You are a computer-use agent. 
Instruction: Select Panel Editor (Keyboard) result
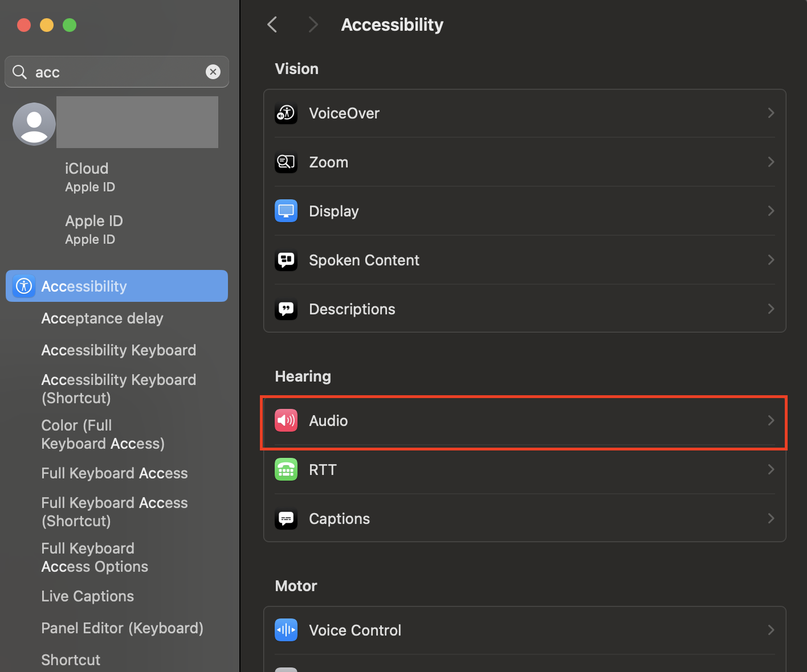coord(122,628)
